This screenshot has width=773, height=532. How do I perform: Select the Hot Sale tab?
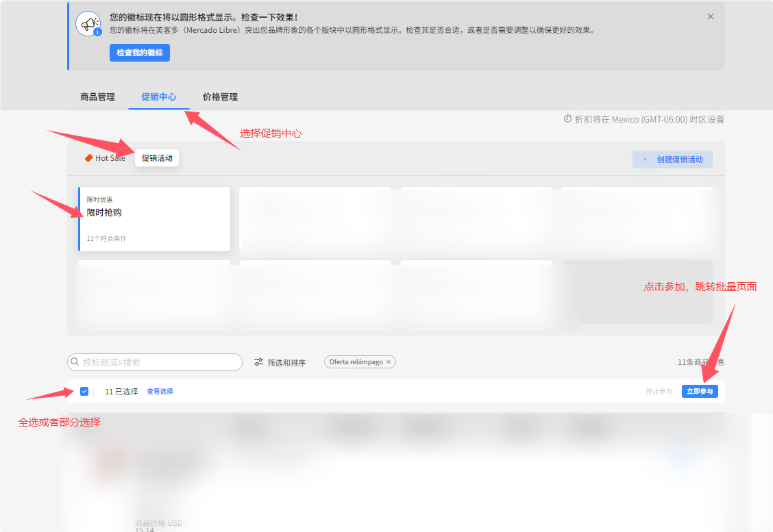click(105, 158)
